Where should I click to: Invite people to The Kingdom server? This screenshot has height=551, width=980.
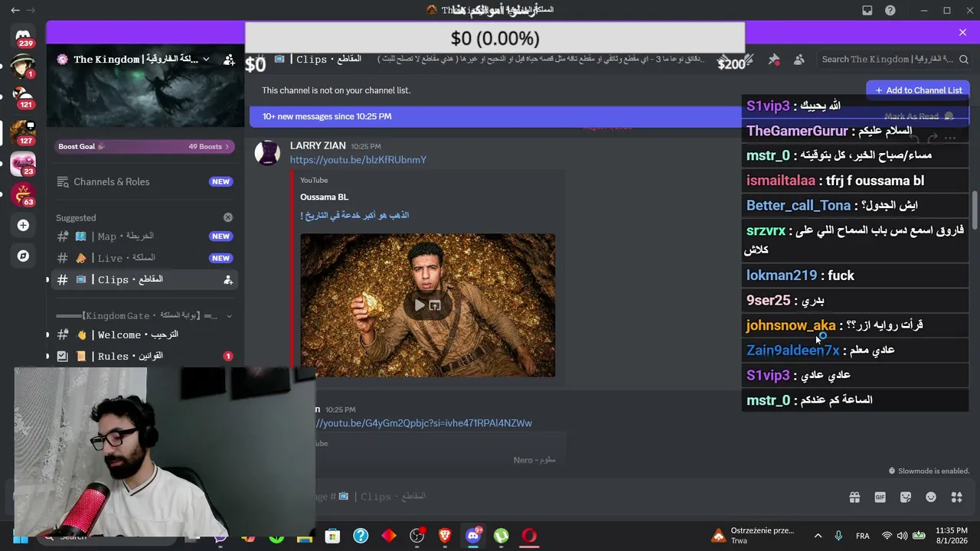coord(229,59)
